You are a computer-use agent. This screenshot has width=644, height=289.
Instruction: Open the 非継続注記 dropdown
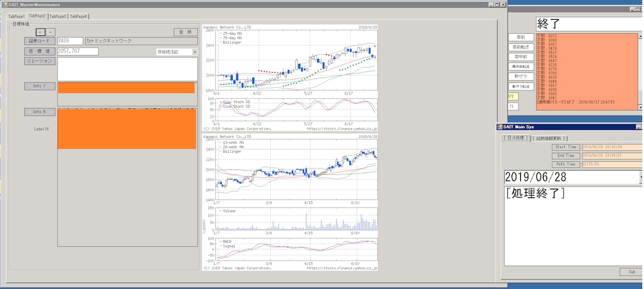[195, 52]
